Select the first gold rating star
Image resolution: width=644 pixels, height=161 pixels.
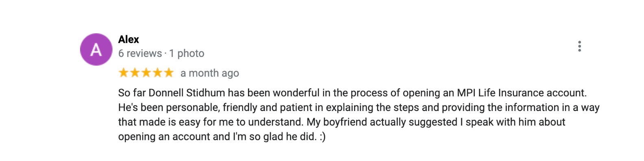(x=123, y=73)
